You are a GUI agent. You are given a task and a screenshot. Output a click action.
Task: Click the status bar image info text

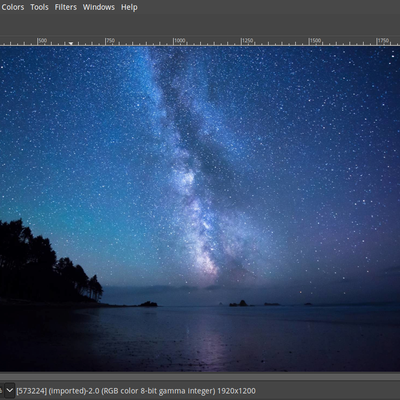136,391
